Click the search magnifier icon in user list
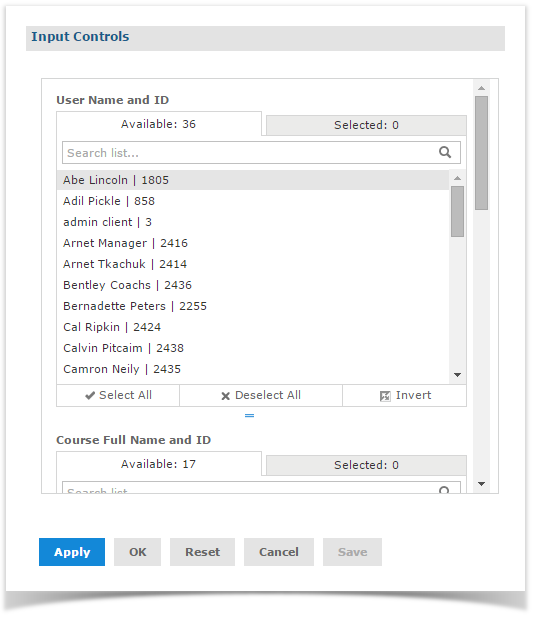This screenshot has height=620, width=539. (445, 152)
